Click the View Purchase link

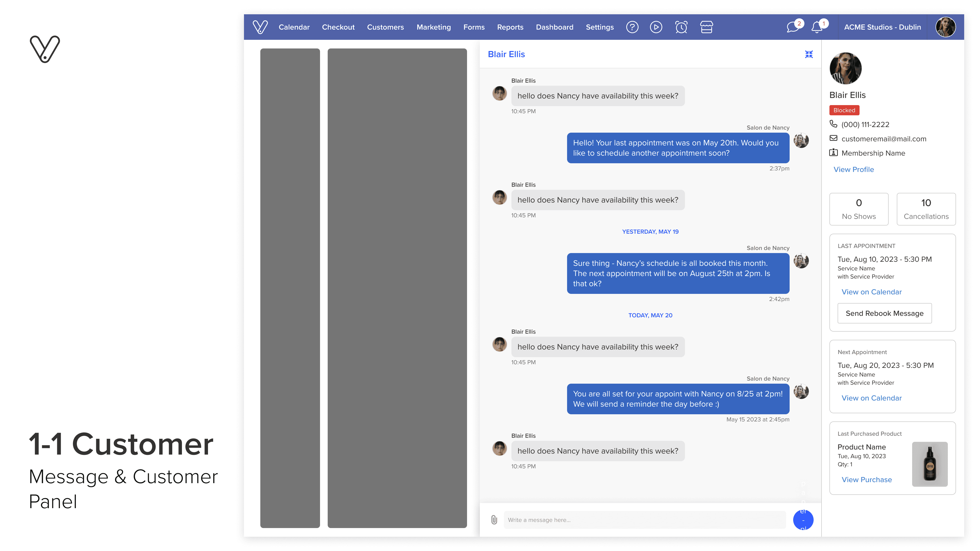866,480
